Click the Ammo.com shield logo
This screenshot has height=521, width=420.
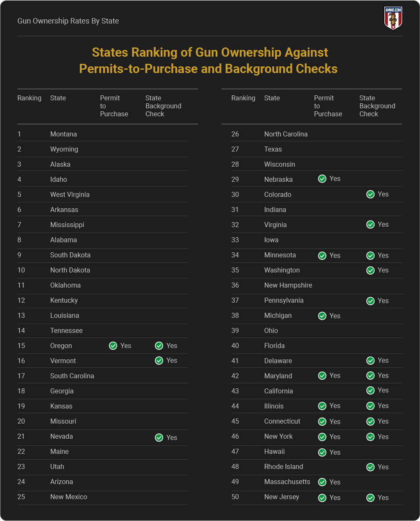(393, 18)
